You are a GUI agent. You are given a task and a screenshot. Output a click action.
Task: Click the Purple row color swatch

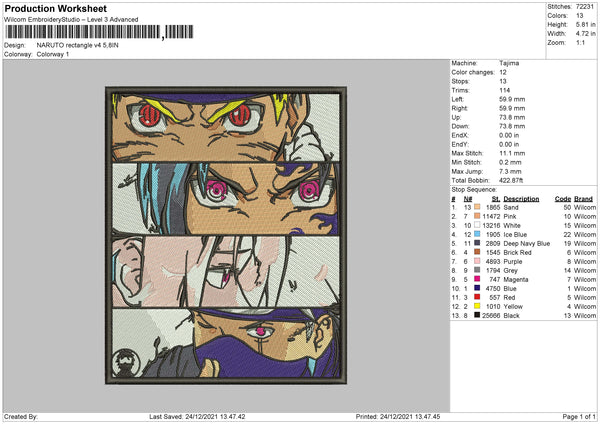tap(477, 261)
